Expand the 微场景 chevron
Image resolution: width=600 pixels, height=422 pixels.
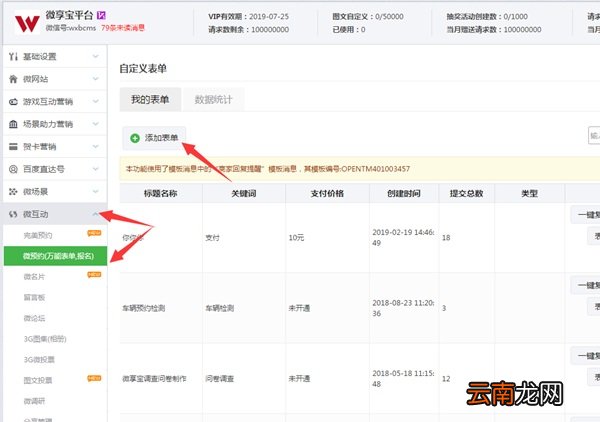(96, 192)
